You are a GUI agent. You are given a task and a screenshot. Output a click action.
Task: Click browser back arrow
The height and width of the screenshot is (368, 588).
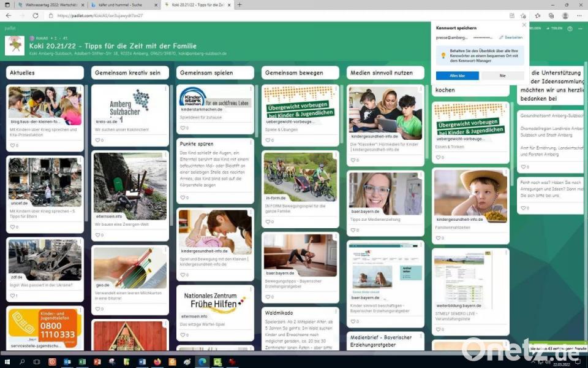point(9,15)
